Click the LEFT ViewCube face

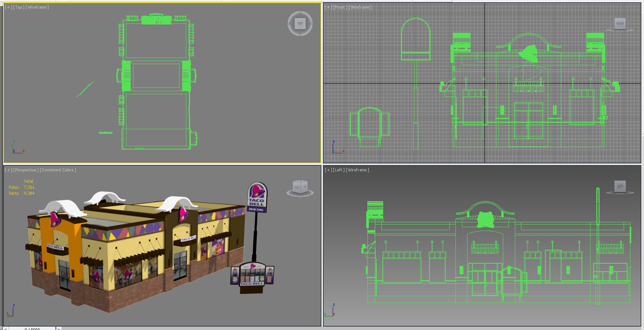[x=620, y=186]
